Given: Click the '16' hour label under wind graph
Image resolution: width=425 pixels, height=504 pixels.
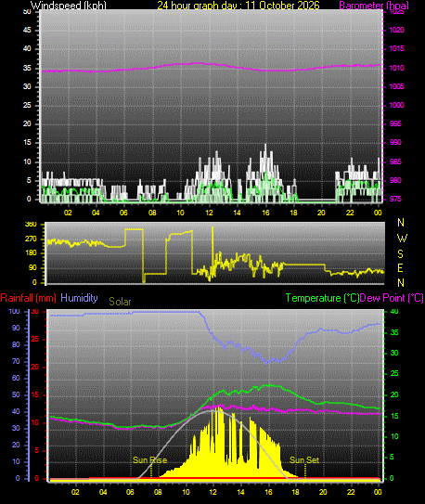Looking at the screenshot, I should click(x=265, y=213).
